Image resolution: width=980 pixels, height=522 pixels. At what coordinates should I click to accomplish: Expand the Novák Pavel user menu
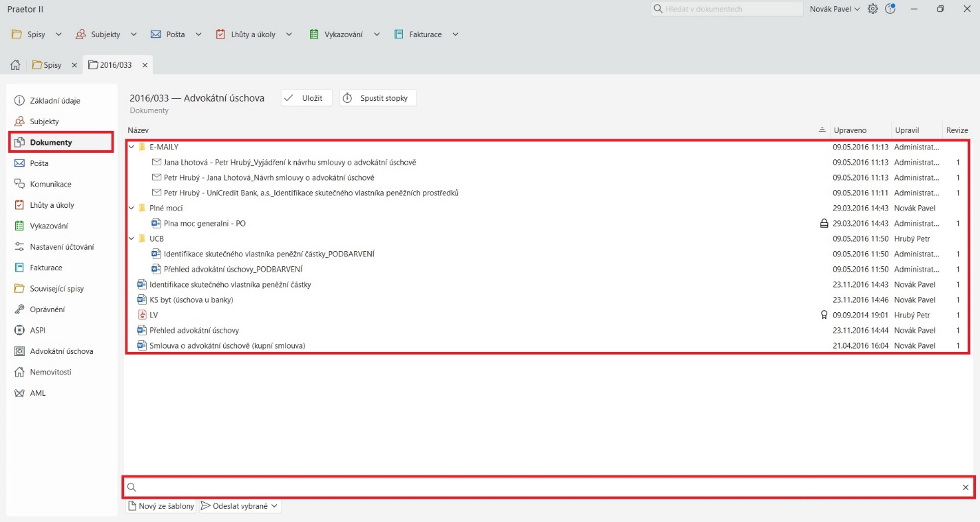click(835, 9)
